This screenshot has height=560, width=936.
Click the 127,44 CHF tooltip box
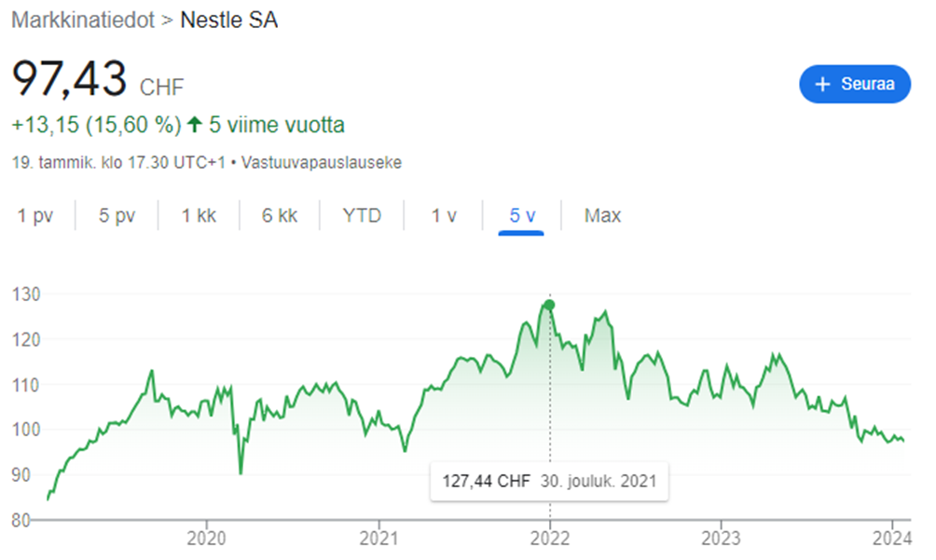548,482
